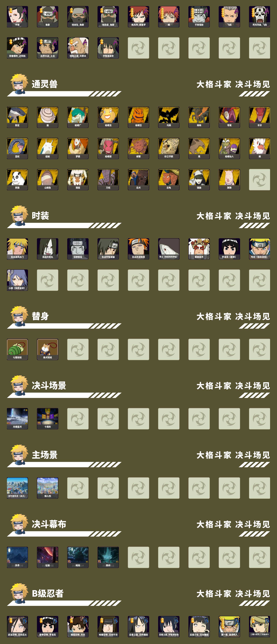Select the 熊猫 summon beast icon
Screen dimensions: 277x644
point(17,180)
